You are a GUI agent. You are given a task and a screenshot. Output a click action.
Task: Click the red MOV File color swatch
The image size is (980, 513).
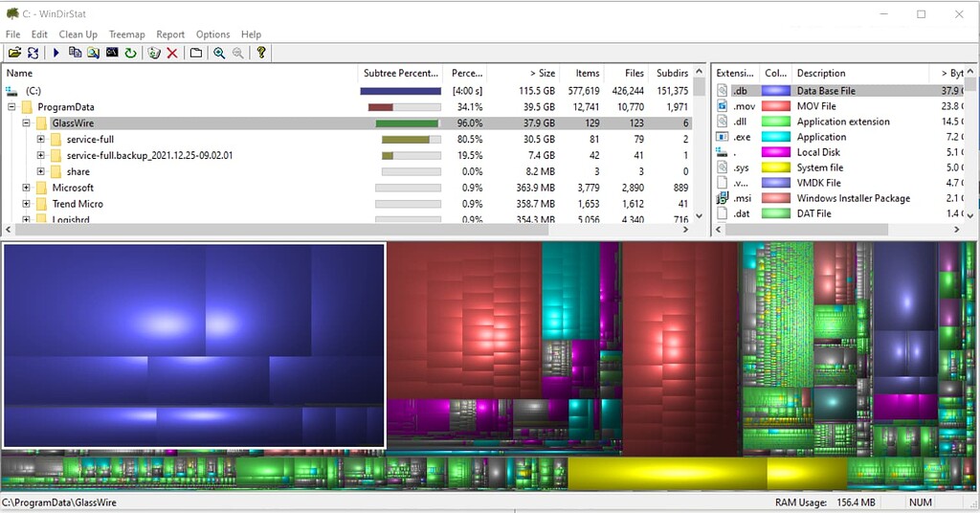775,106
